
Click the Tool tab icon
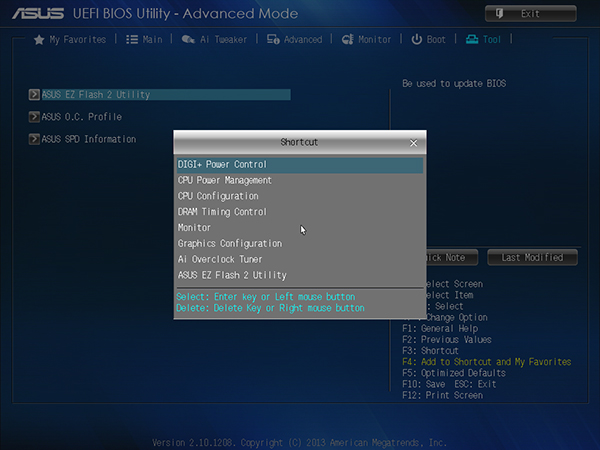click(472, 39)
